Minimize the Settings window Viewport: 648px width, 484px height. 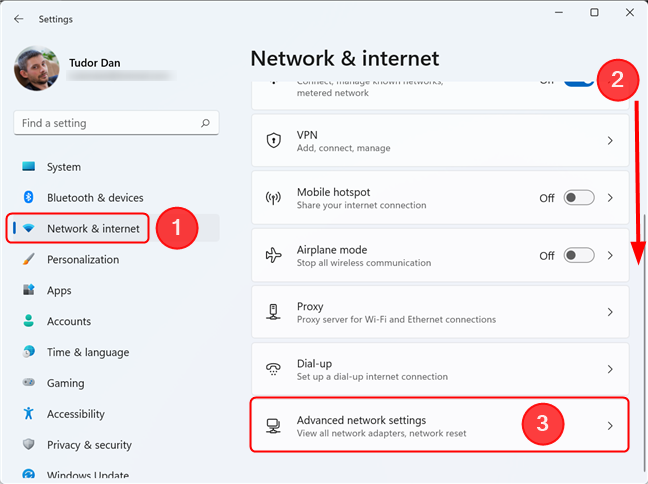pyautogui.click(x=559, y=12)
